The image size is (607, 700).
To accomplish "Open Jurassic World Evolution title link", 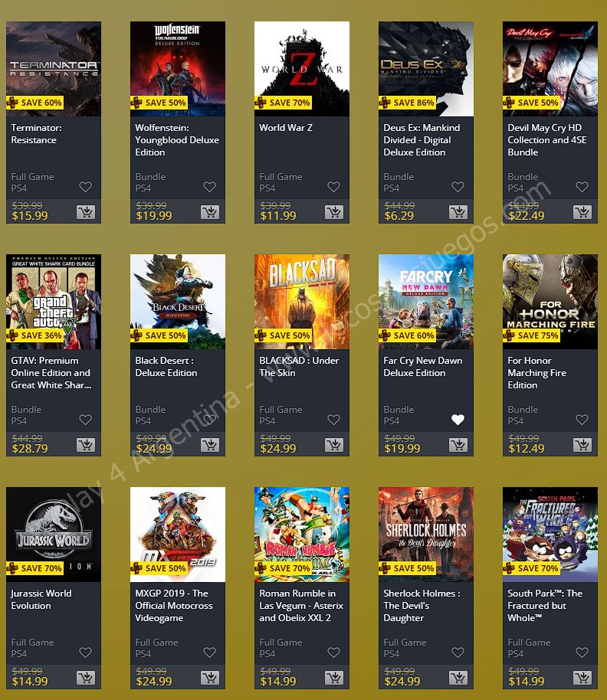I will 41,600.
